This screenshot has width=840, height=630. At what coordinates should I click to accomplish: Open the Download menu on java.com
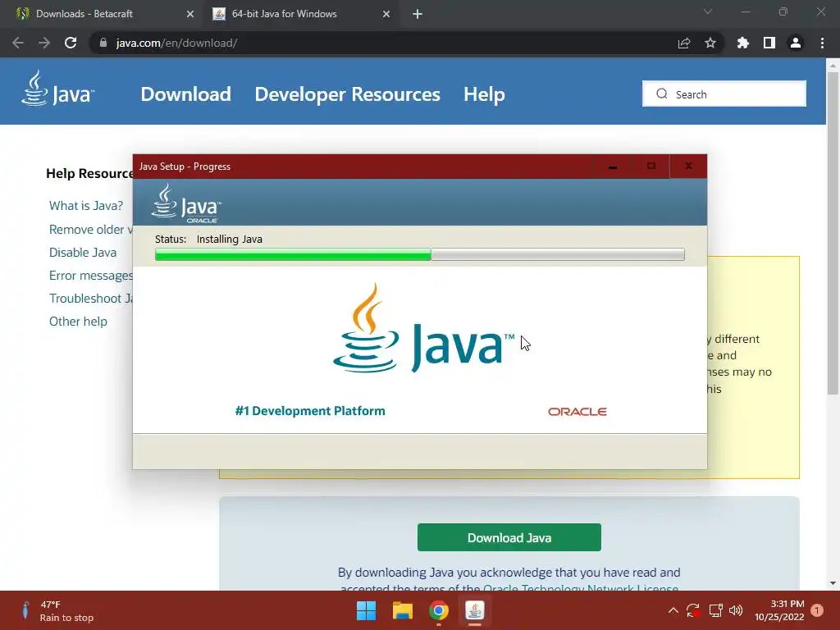(185, 94)
